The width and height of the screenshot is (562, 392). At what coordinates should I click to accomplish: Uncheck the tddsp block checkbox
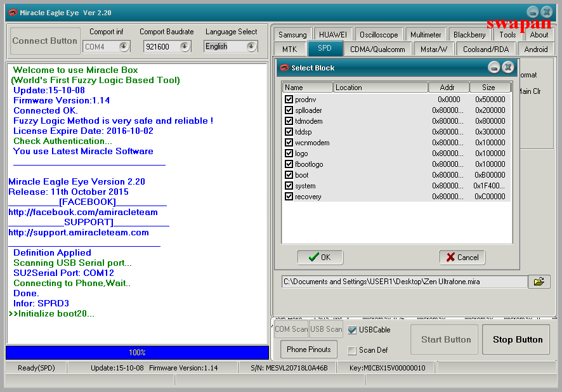[289, 131]
